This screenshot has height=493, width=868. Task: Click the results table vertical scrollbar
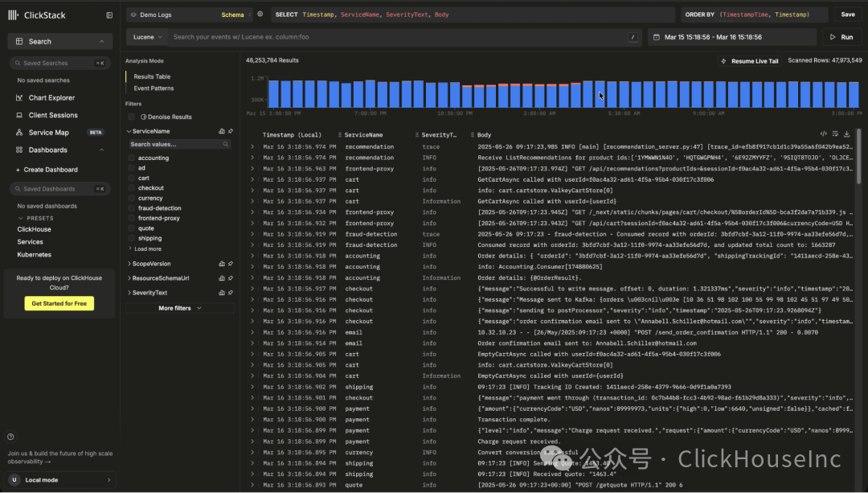[x=858, y=156]
